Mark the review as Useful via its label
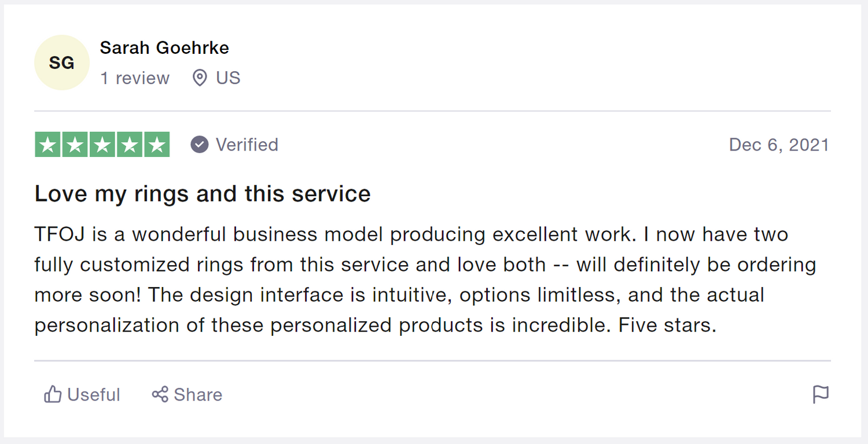868x444 pixels. click(x=94, y=395)
